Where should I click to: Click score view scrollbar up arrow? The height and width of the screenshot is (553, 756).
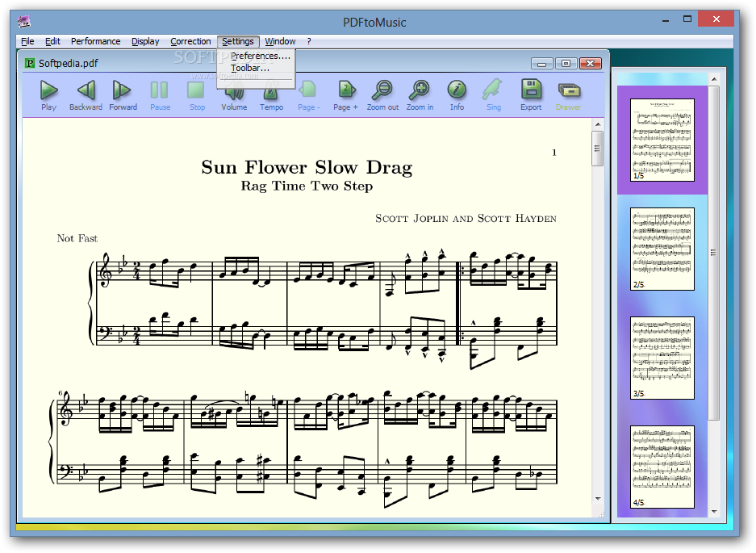(x=598, y=124)
